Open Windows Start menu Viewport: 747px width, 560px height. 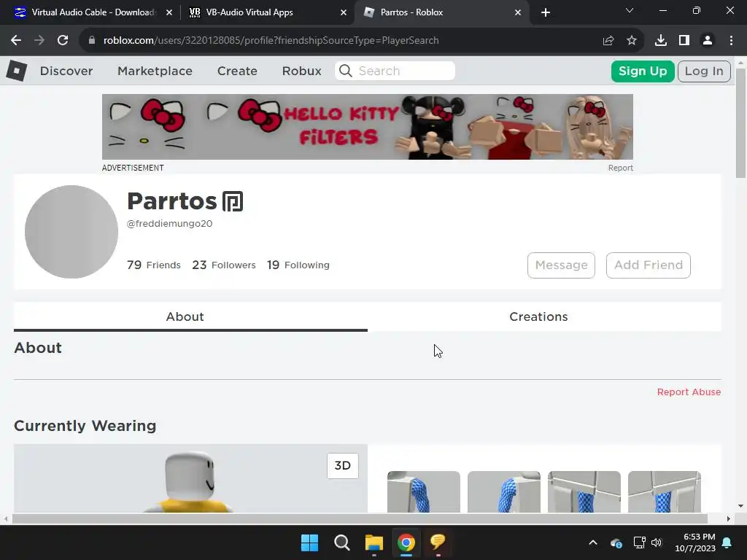(309, 542)
